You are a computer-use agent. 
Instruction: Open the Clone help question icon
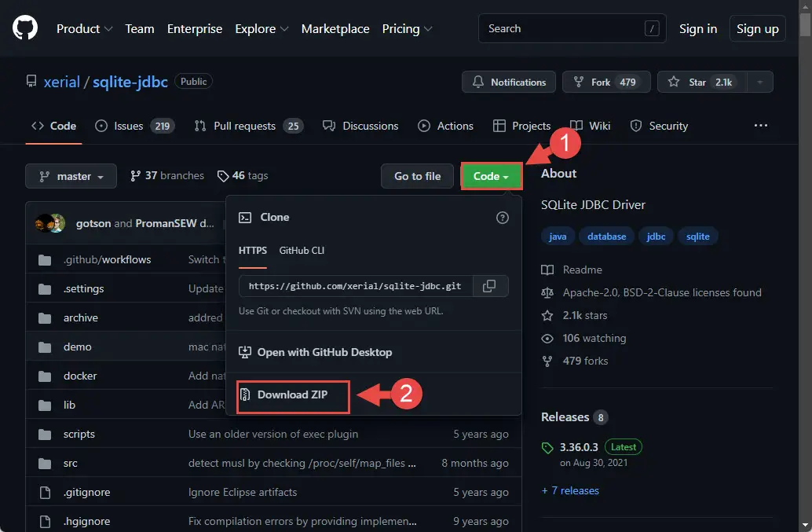503,218
